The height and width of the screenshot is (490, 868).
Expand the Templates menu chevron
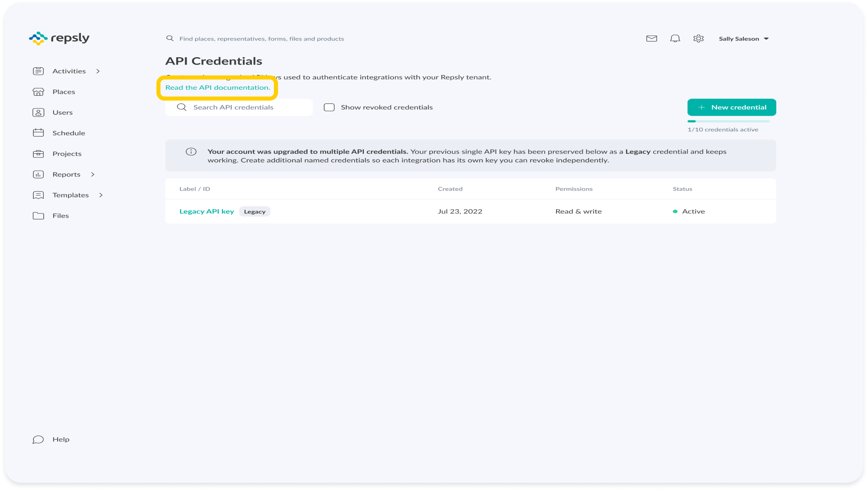coord(100,195)
